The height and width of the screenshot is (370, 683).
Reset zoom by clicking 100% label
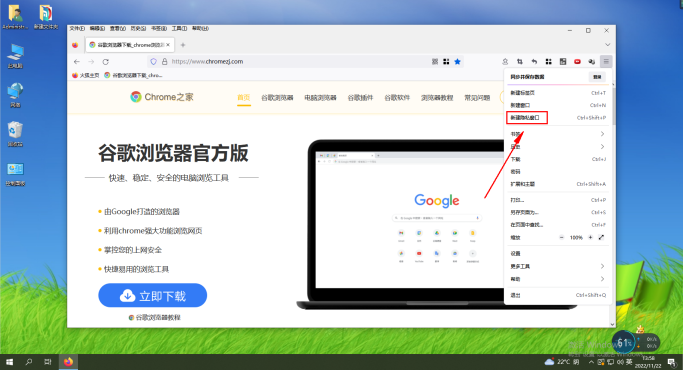tap(576, 238)
